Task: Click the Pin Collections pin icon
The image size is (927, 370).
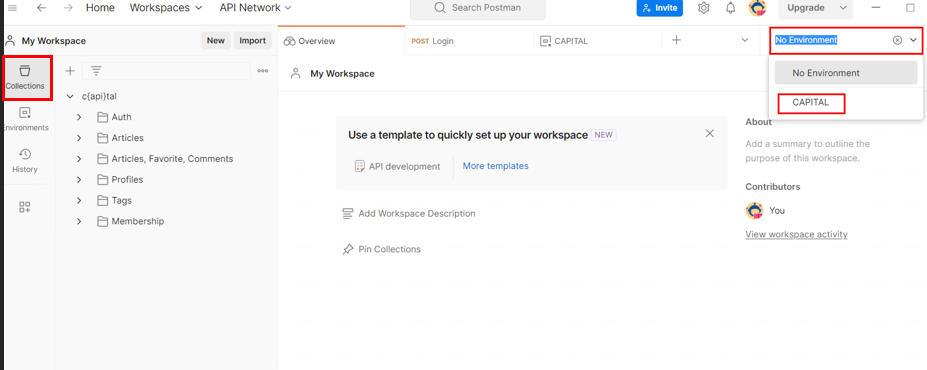Action: (348, 249)
